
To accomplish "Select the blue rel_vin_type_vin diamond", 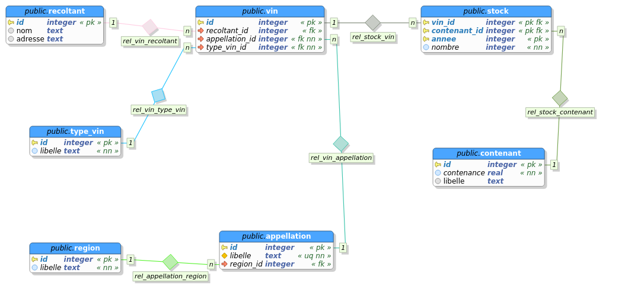I will click(x=158, y=95).
